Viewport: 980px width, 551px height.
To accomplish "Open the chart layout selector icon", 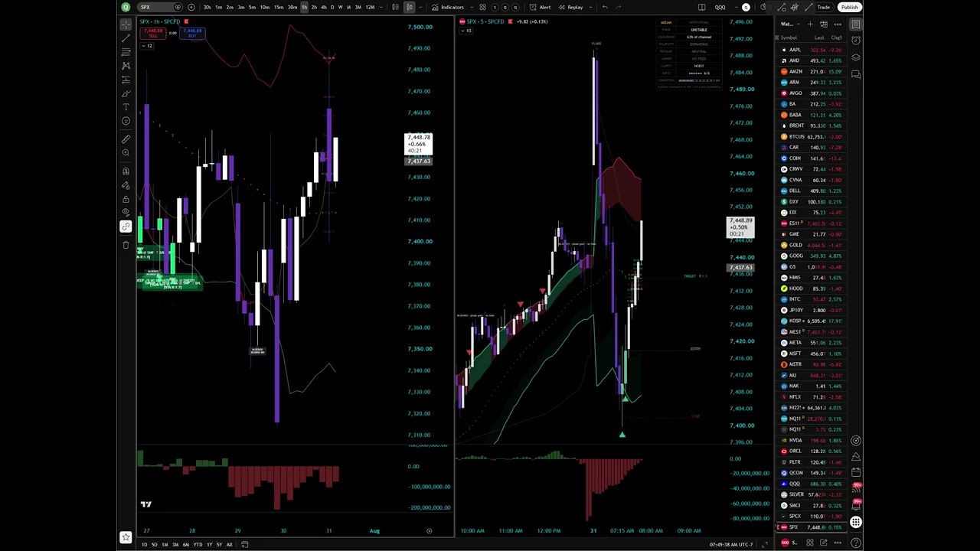I will click(701, 7).
